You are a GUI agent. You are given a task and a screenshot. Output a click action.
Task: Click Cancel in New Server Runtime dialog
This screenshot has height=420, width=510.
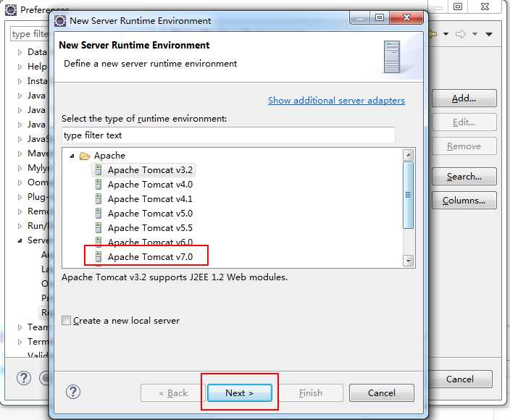pos(382,392)
